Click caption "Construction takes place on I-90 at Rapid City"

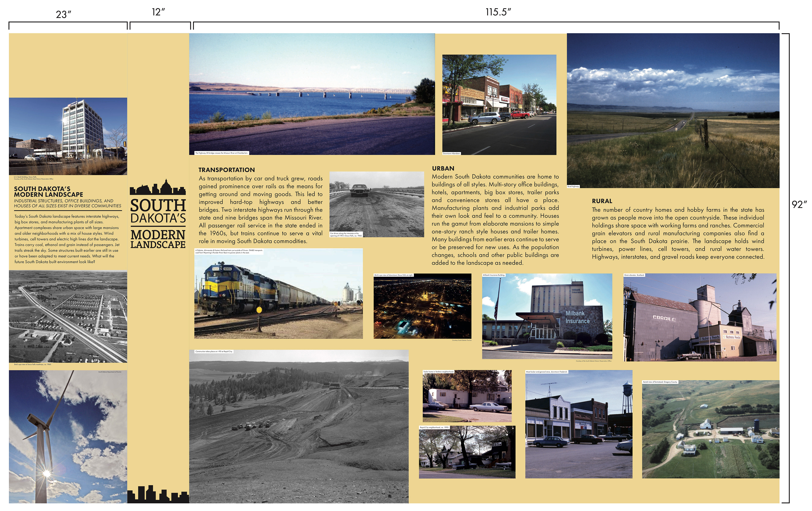(x=214, y=351)
